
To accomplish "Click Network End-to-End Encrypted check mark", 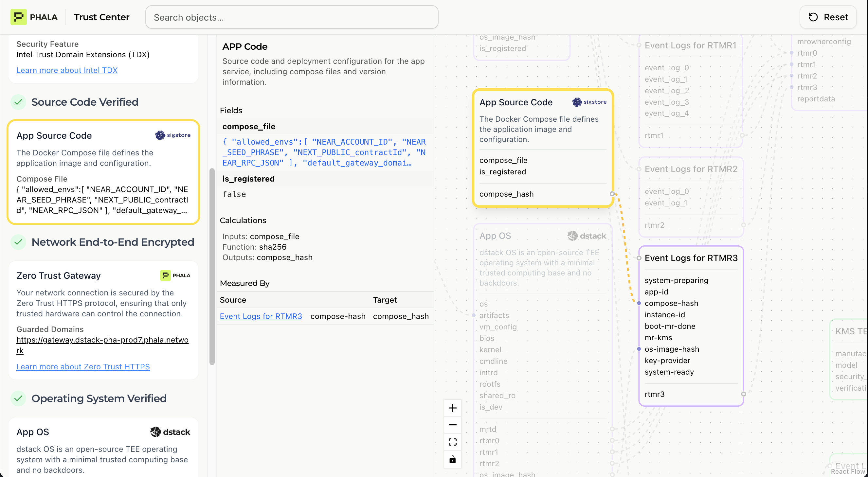I will (18, 242).
